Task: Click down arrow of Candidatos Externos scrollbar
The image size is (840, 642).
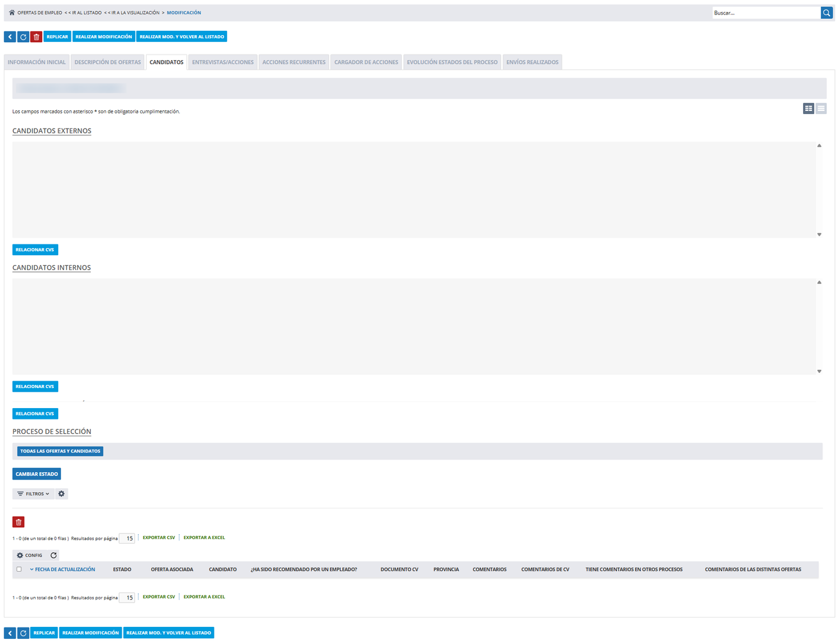Action: (819, 234)
